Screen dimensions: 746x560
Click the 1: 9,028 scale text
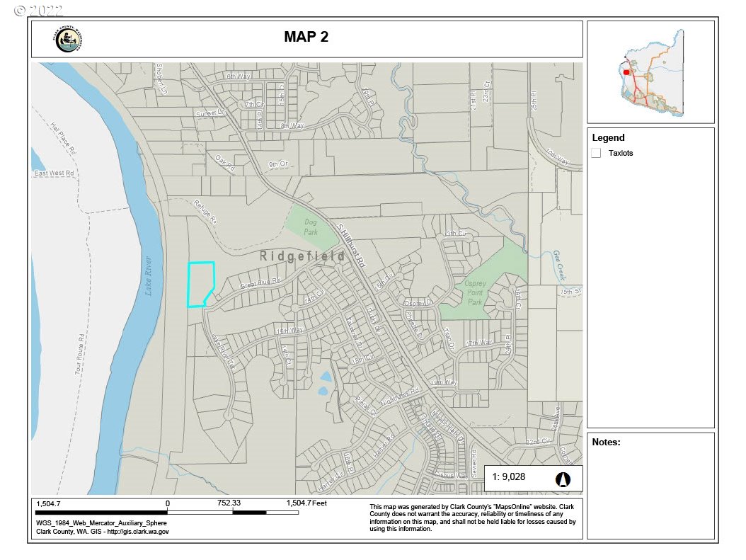pyautogui.click(x=509, y=476)
